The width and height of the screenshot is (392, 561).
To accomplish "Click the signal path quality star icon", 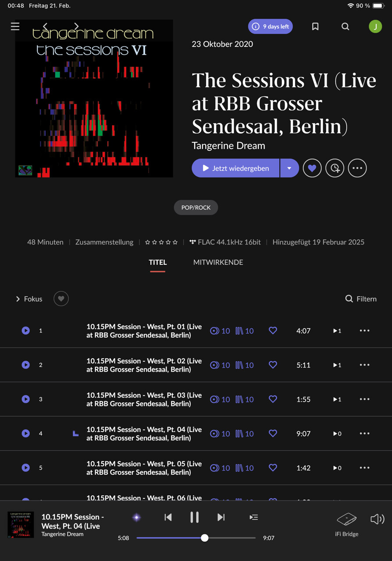I will 136,518.
